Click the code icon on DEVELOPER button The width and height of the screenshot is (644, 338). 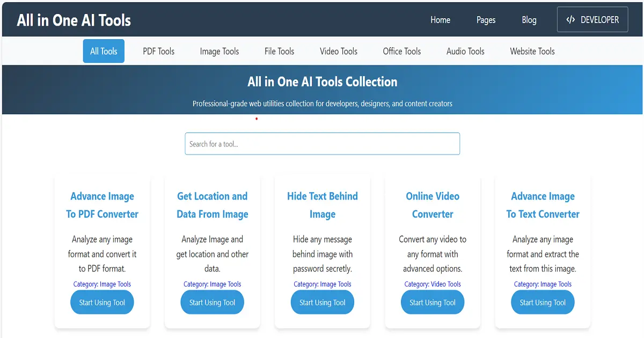tap(570, 19)
